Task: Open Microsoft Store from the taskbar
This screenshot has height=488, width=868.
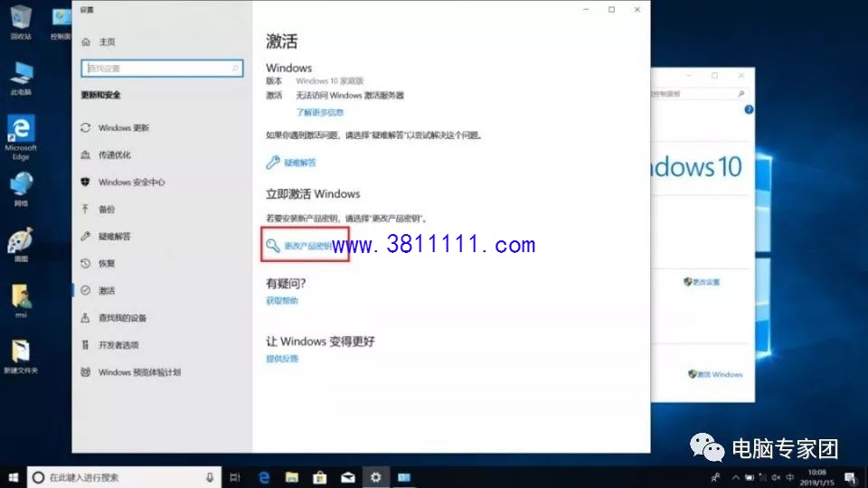Action: click(x=320, y=477)
